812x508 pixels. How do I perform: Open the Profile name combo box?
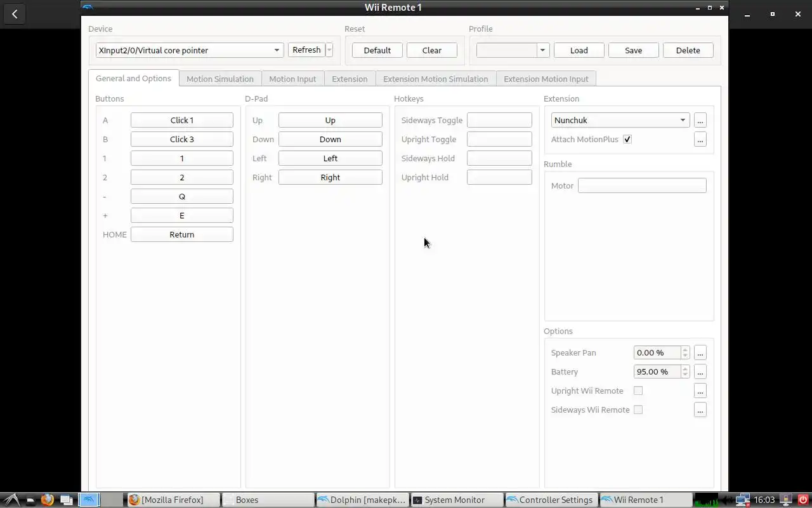(x=512, y=50)
